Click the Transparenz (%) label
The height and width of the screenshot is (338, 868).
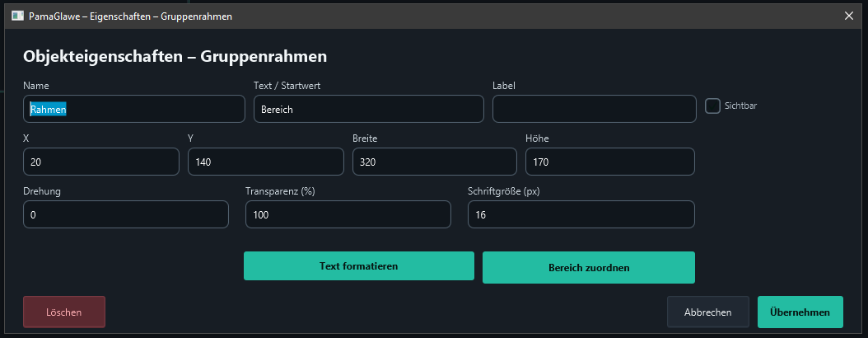pos(280,191)
